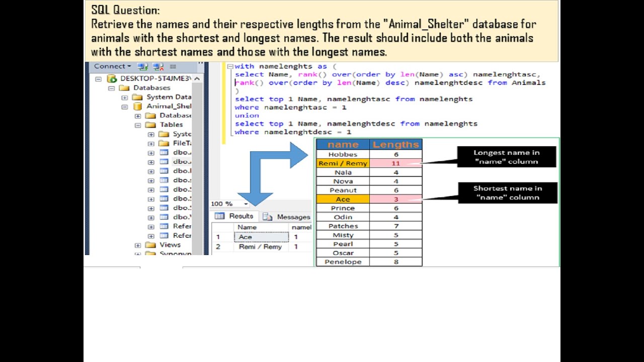Click the Tables folder icon
The width and height of the screenshot is (644, 362).
pos(150,125)
